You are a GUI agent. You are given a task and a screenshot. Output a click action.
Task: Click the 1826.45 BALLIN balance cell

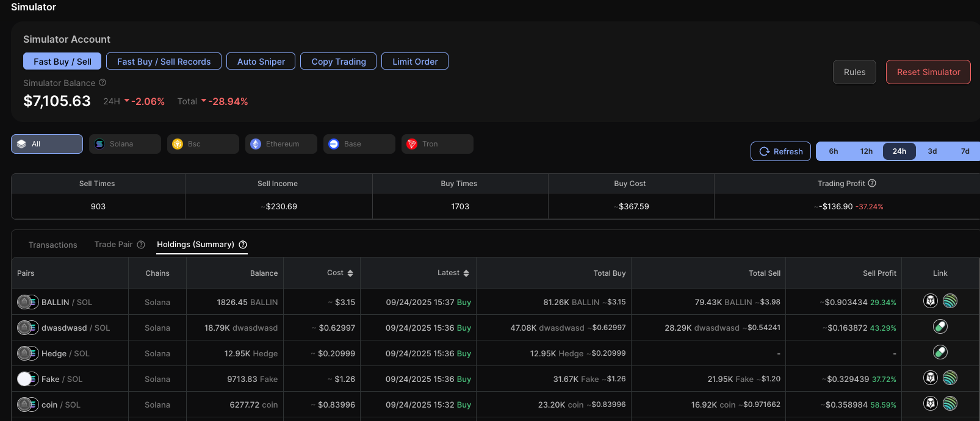tap(247, 302)
